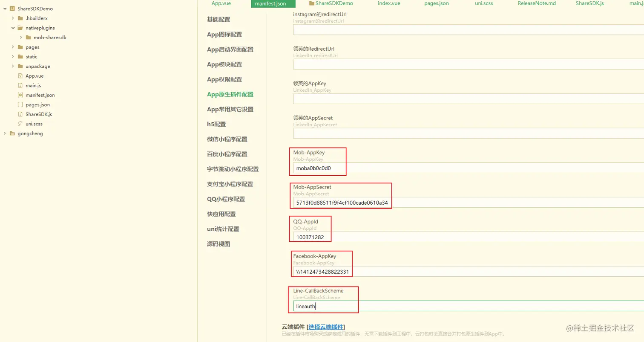The height and width of the screenshot is (342, 644).
Task: Open manifest.json in the file tree
Action: click(x=40, y=95)
